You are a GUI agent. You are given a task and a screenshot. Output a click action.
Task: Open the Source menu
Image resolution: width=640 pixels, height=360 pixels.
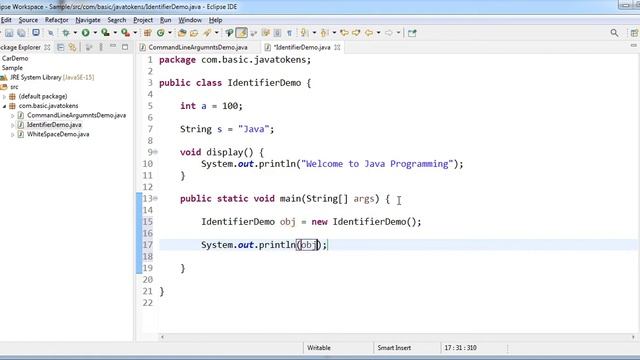[28, 20]
